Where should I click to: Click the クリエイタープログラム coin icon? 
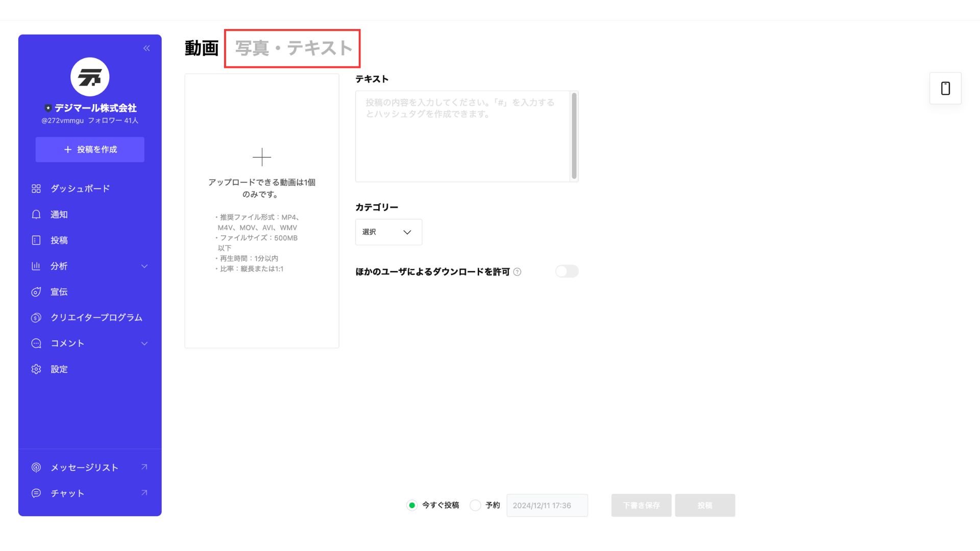[x=36, y=317]
